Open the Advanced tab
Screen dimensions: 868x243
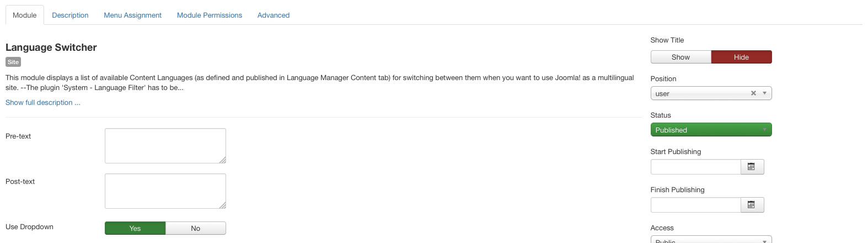(274, 15)
